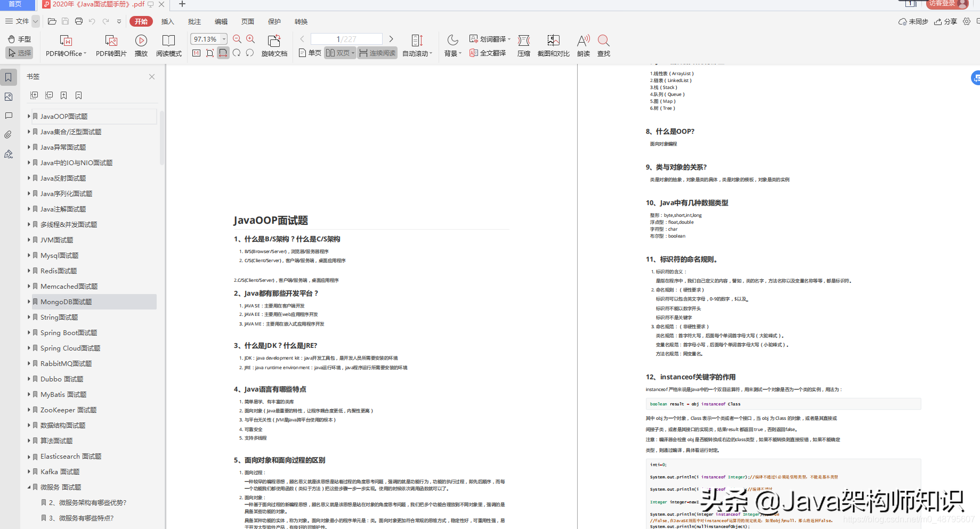Switch to the 保护 tab
This screenshot has height=529, width=980.
point(274,22)
